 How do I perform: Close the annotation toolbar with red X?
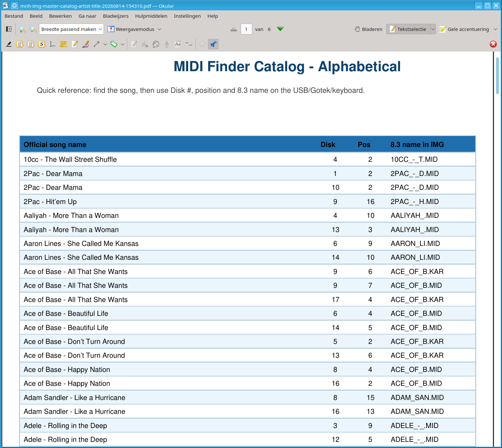click(x=493, y=44)
